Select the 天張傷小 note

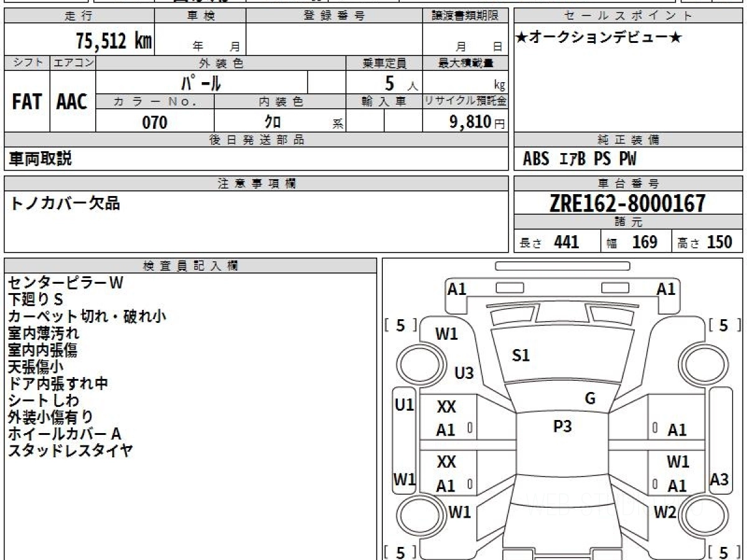pos(35,367)
